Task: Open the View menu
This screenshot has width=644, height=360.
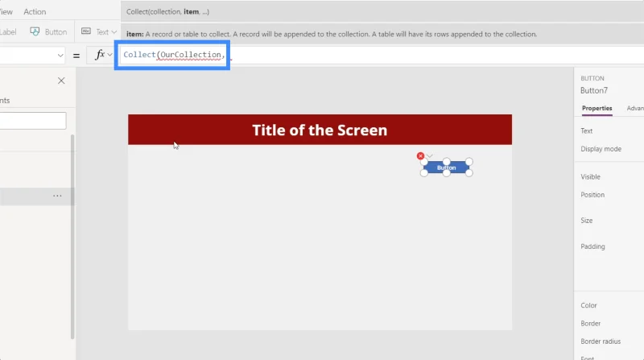Action: pos(6,12)
